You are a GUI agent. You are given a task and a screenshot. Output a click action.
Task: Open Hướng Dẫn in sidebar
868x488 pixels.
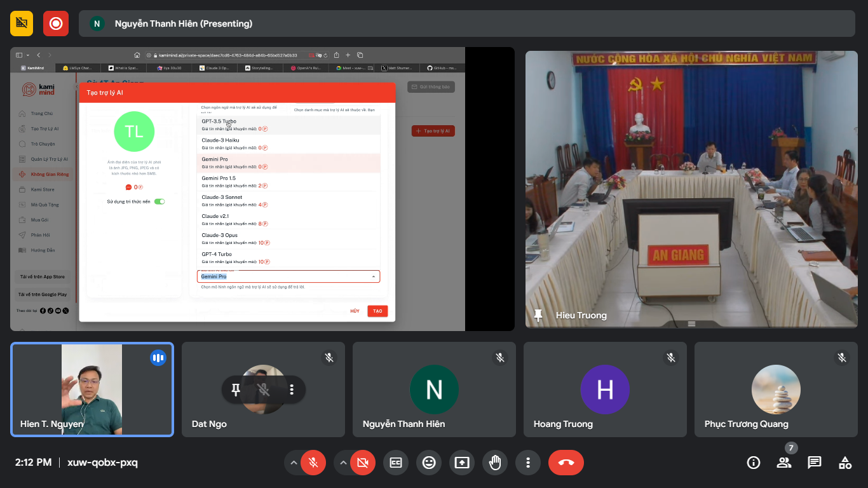pyautogui.click(x=43, y=250)
